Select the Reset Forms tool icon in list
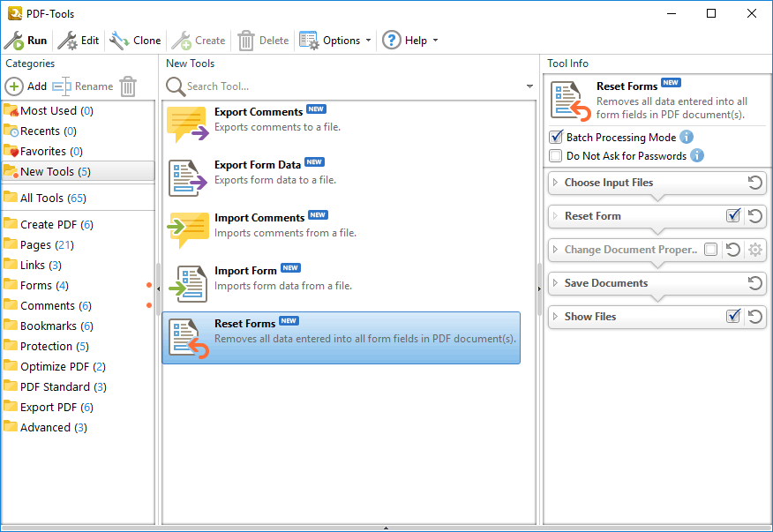Viewport: 773px width, 532px height. point(188,338)
